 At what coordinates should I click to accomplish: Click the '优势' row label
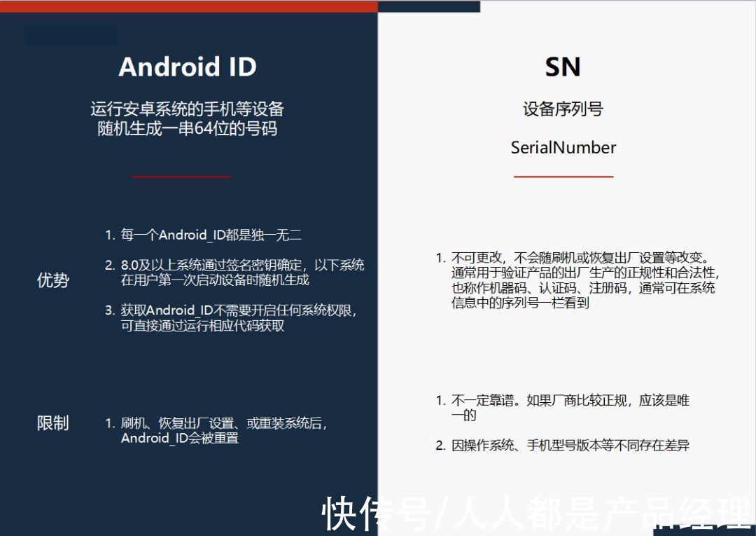point(53,280)
